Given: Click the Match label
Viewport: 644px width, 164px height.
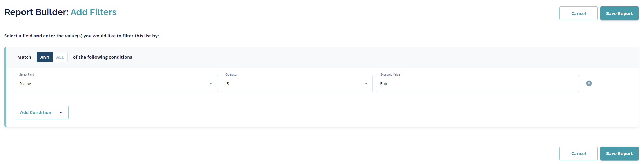Looking at the screenshot, I should [24, 57].
